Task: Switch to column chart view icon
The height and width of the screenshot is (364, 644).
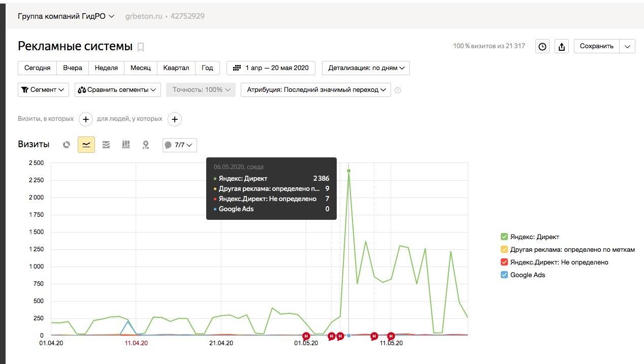Action: [126, 145]
